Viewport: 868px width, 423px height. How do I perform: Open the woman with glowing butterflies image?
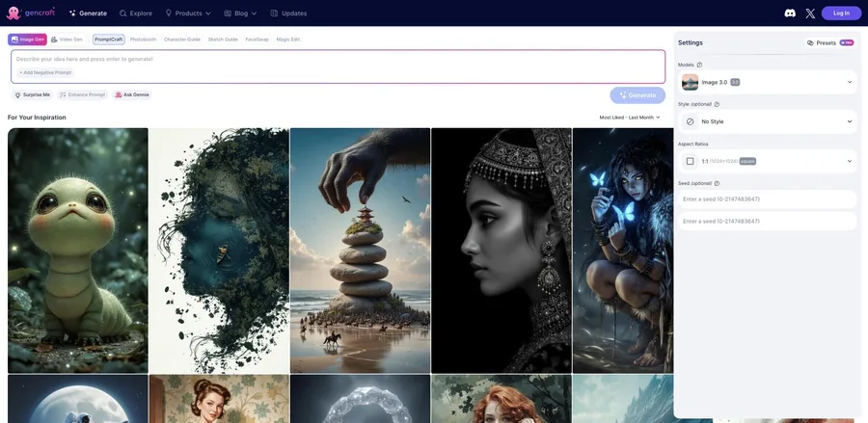(x=623, y=251)
